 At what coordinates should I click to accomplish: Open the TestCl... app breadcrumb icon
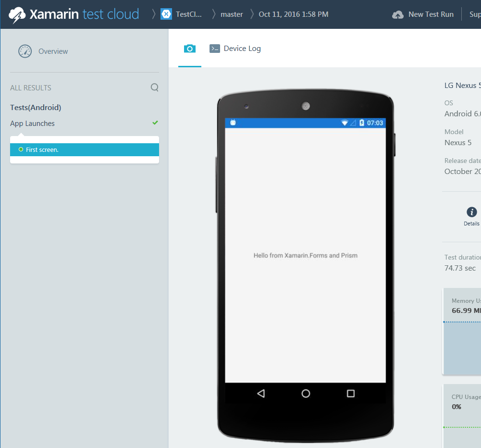click(166, 14)
